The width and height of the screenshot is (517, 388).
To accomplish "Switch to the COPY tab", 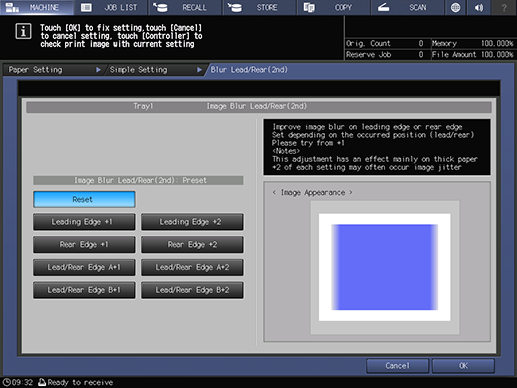I will click(x=333, y=7).
